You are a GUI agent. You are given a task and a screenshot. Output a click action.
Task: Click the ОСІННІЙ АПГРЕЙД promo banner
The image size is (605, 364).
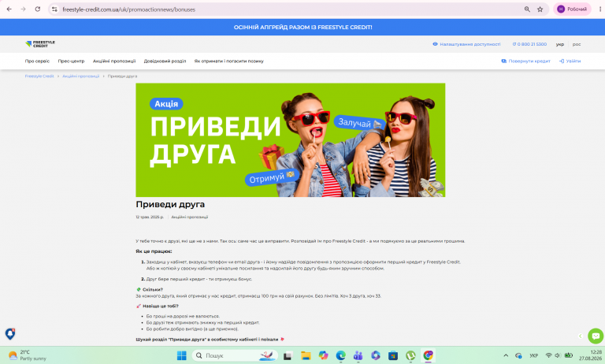tap(302, 27)
